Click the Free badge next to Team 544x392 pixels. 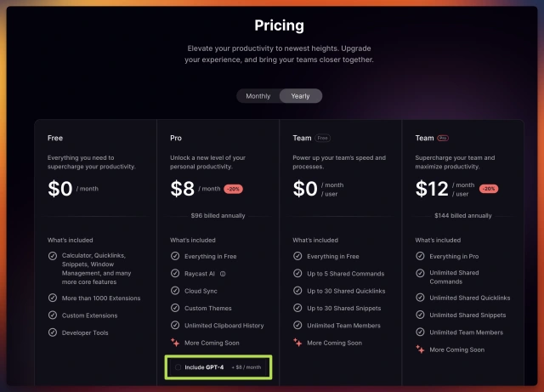[323, 137]
